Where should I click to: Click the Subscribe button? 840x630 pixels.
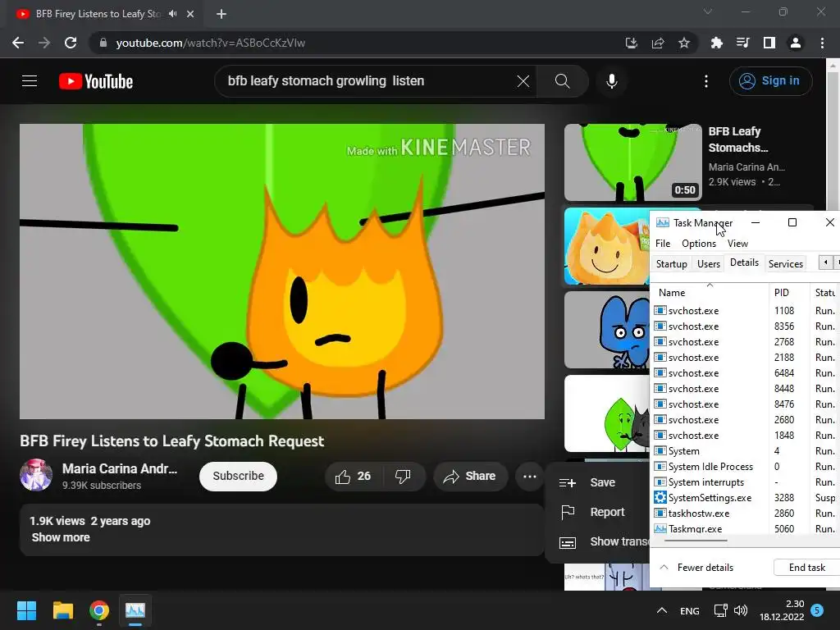[x=238, y=477]
